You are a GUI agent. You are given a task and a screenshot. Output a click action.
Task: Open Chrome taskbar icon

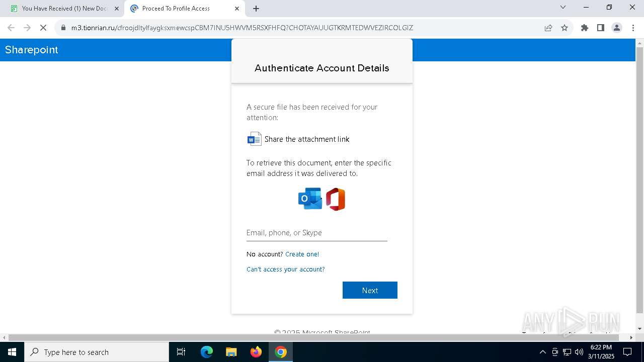[281, 352]
